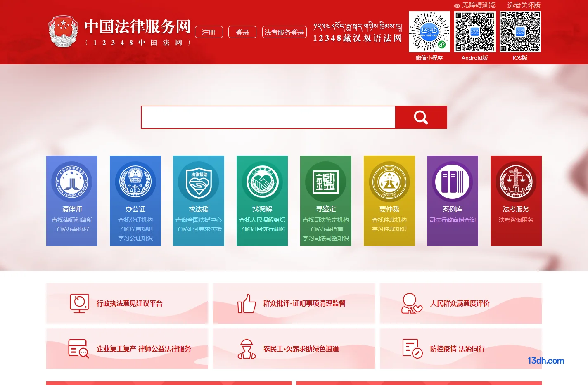This screenshot has height=385, width=588.
Task: Click the 中国法律服务网 site title
Action: (137, 27)
